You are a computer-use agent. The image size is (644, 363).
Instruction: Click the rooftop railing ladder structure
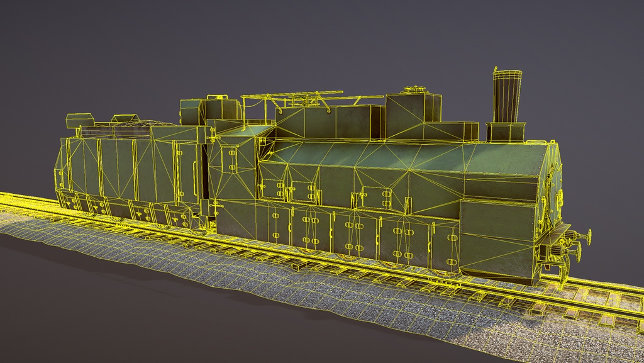[296, 99]
